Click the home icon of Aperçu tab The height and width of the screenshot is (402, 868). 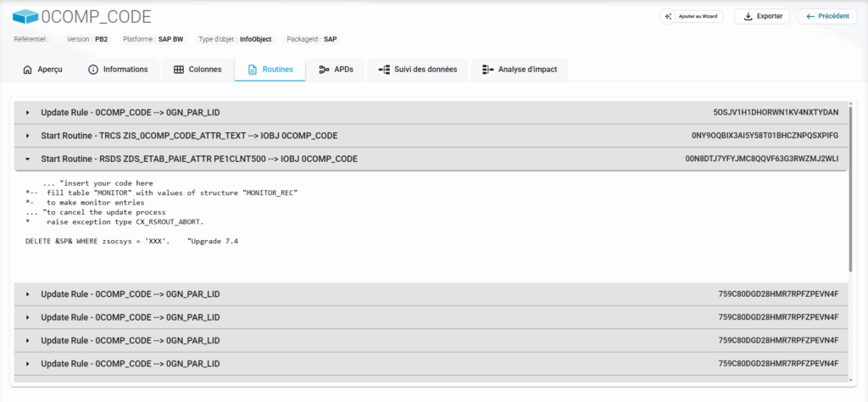27,70
